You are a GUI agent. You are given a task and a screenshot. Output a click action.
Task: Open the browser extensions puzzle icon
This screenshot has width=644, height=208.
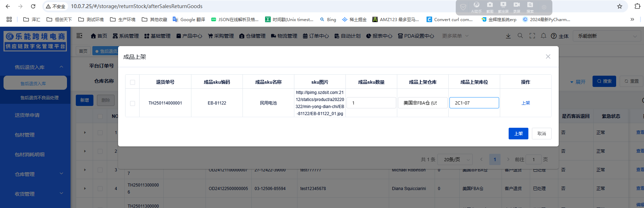[x=637, y=6]
